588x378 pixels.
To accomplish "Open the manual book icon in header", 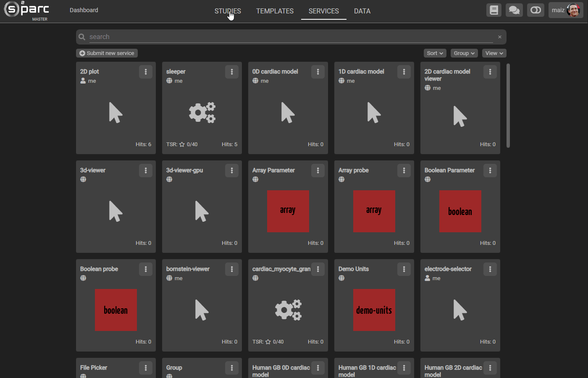I will click(494, 10).
